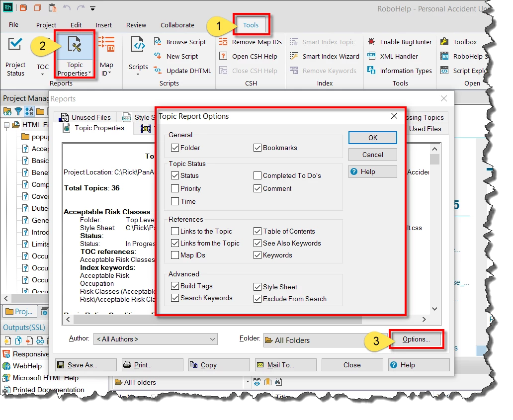Open Information Types tool

(x=400, y=71)
